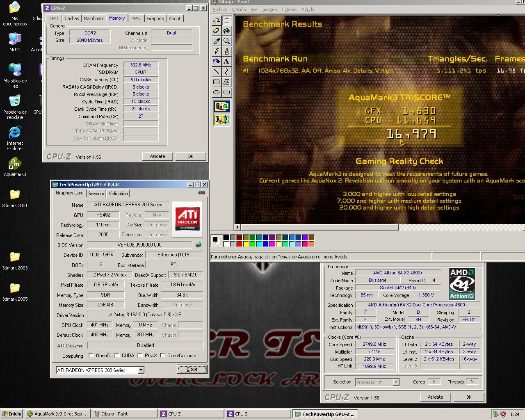
Task: Open the AquaMark3 desktop shortcut
Action: click(x=15, y=167)
